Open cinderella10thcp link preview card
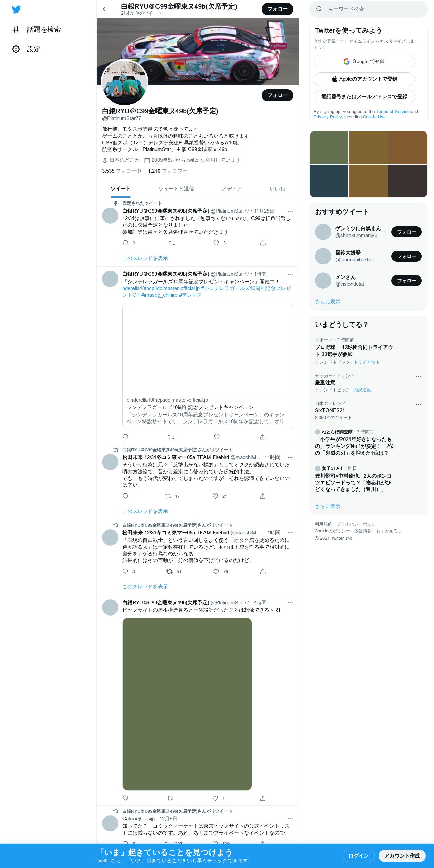Screen dimensions: 434x868 coord(208,366)
